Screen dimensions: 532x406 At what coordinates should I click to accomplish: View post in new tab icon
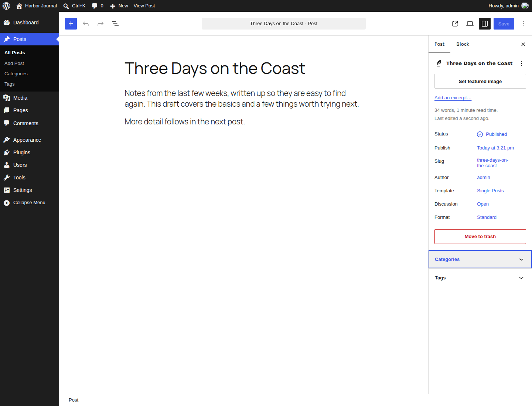[455, 24]
